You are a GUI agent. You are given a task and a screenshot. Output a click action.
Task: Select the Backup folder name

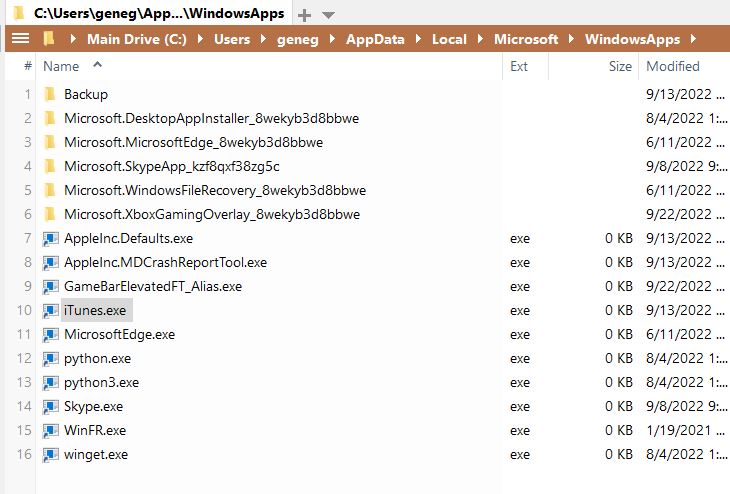coord(86,95)
